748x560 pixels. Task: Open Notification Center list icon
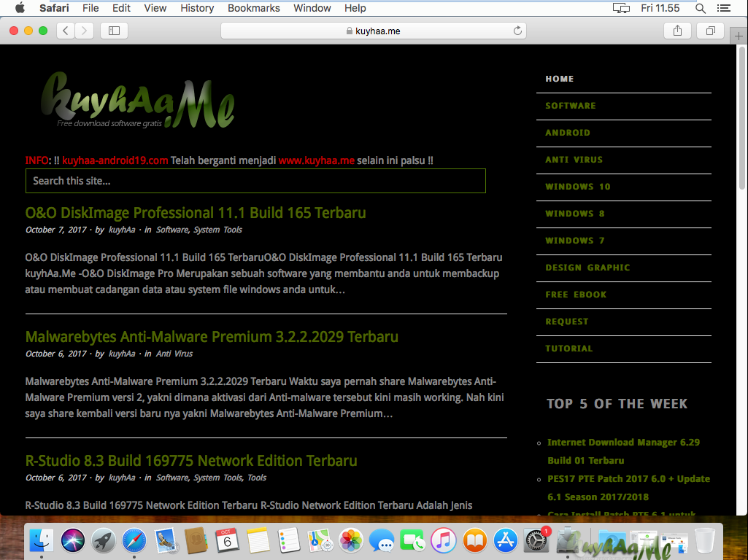click(x=724, y=8)
